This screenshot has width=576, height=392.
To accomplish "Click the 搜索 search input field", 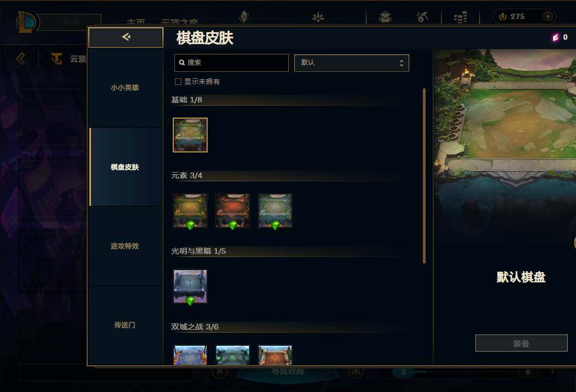I will 232,63.
